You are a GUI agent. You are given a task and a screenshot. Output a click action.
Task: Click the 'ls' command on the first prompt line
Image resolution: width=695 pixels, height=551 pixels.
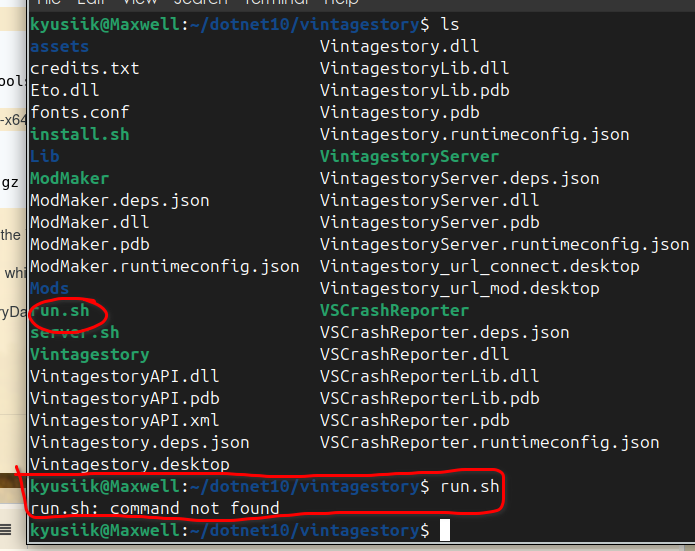[x=450, y=24]
